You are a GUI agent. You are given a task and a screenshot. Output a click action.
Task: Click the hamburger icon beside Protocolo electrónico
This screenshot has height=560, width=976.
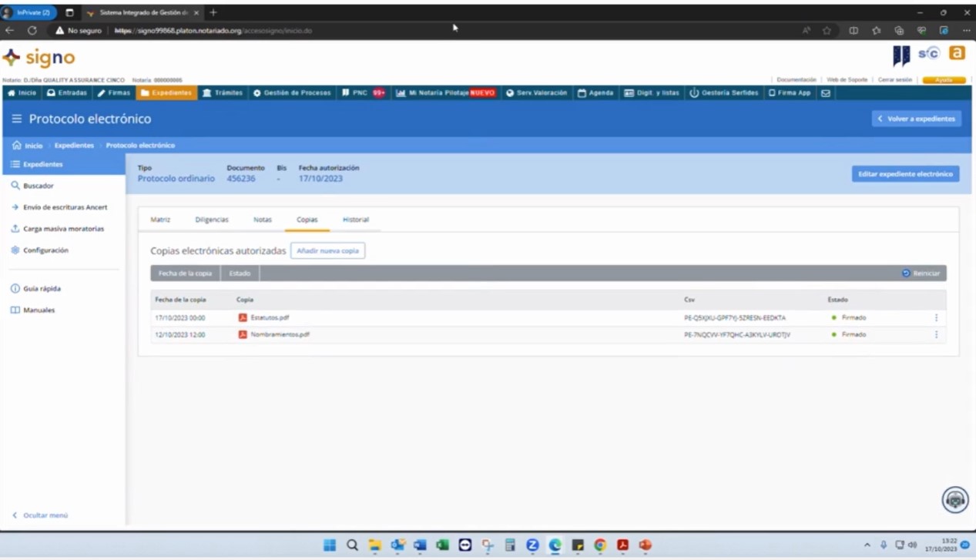pos(17,119)
